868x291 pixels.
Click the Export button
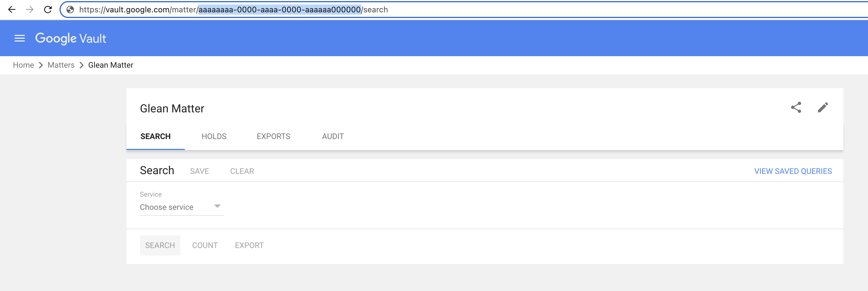pyautogui.click(x=249, y=245)
